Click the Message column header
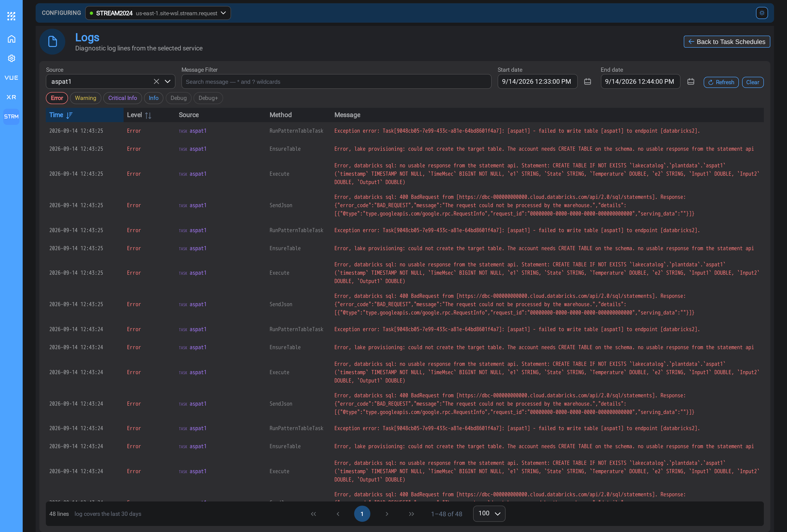Screen dimensions: 787x532 click(x=347, y=115)
